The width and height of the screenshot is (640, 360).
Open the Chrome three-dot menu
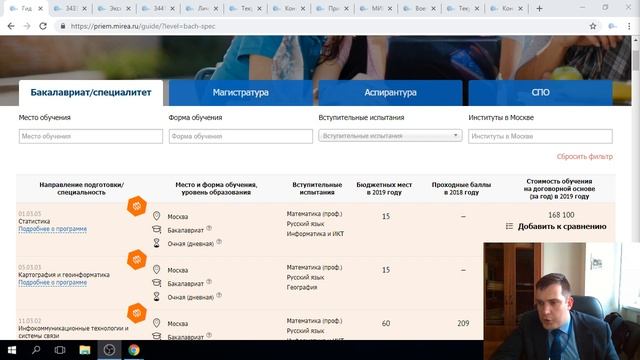pos(629,26)
